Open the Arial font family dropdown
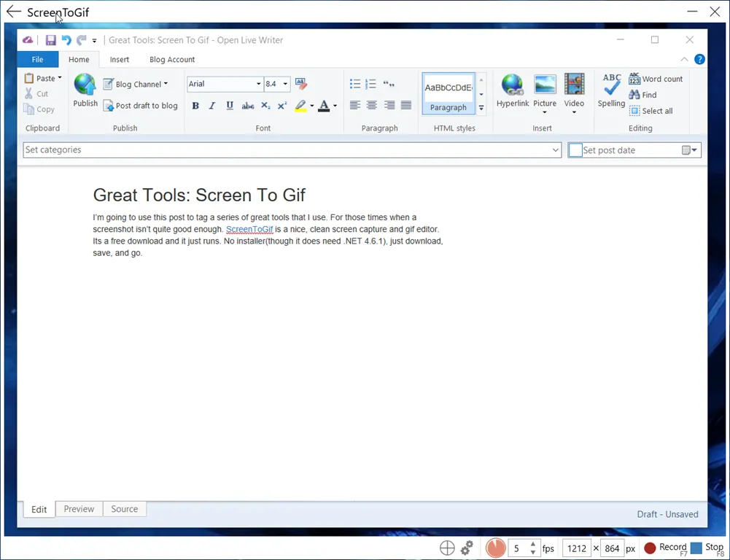The height and width of the screenshot is (560, 730). 258,84
